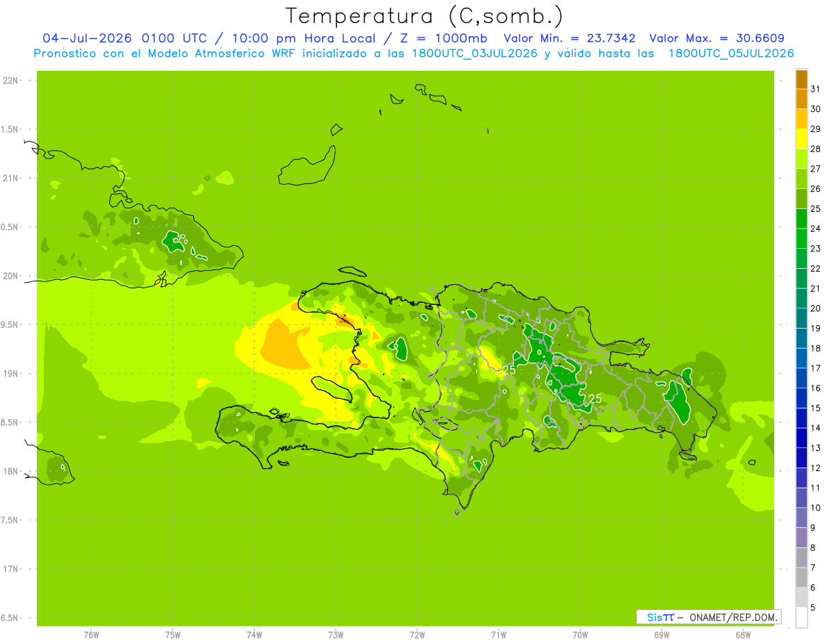Screen dimensions: 834x644
Task: Click the "68W" longitude axis label
Action: pyautogui.click(x=743, y=635)
